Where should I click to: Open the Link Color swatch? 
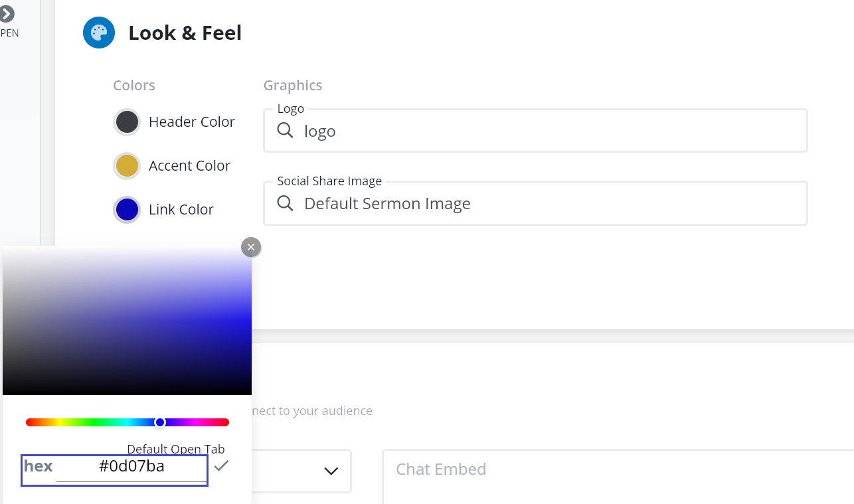(127, 210)
